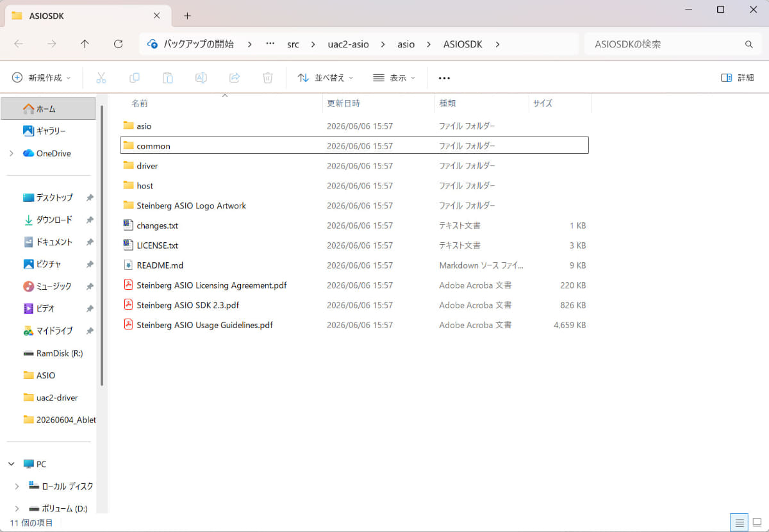Screen dimensions: 769x532
Task: Expand hidden breadcrumb path ellipsis
Action: 270,44
